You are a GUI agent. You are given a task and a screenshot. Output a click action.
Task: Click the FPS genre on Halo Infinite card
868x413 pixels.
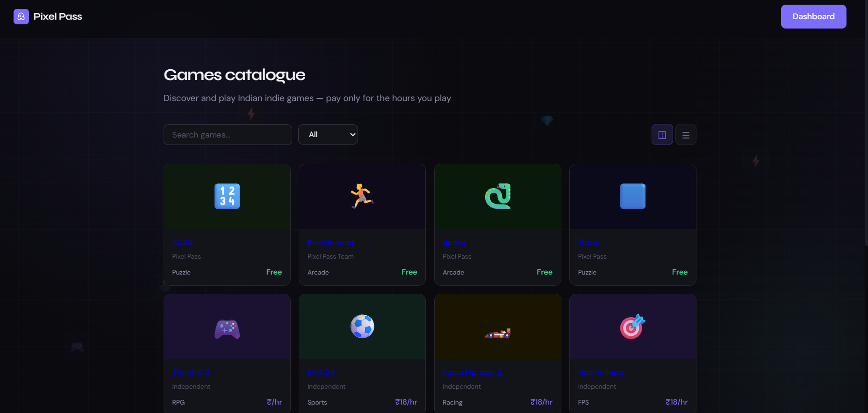[583, 402]
